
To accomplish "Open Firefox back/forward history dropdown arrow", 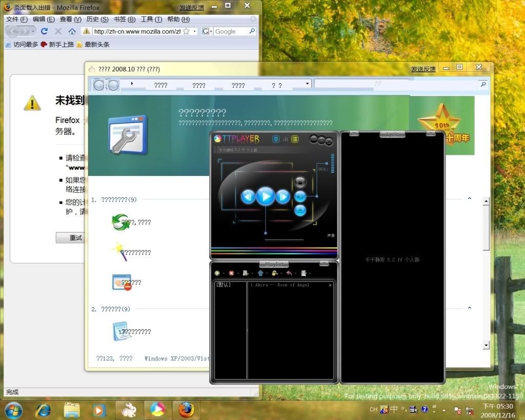I will coord(32,31).
